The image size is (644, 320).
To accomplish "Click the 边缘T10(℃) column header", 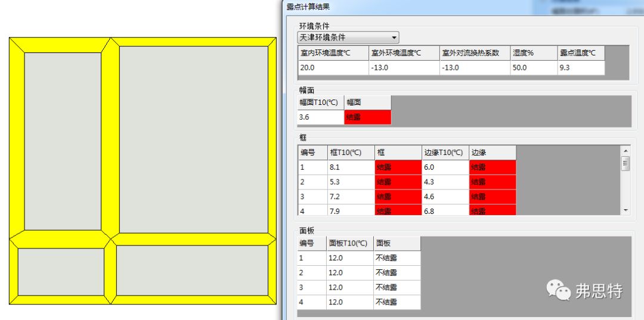I will 445,153.
